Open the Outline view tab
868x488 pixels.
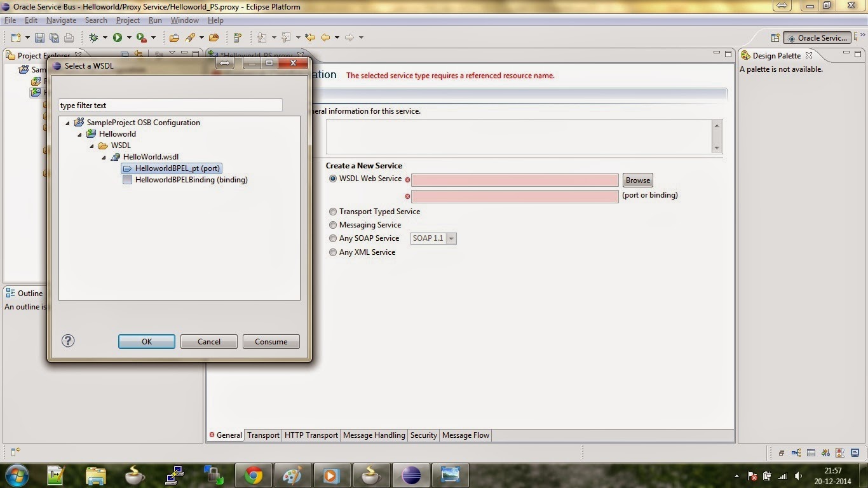click(24, 293)
